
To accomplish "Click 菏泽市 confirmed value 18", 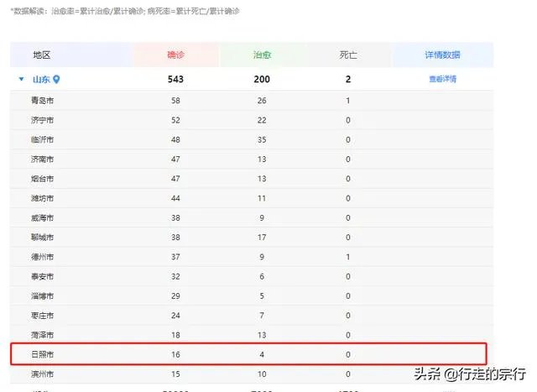I will click(175, 335).
